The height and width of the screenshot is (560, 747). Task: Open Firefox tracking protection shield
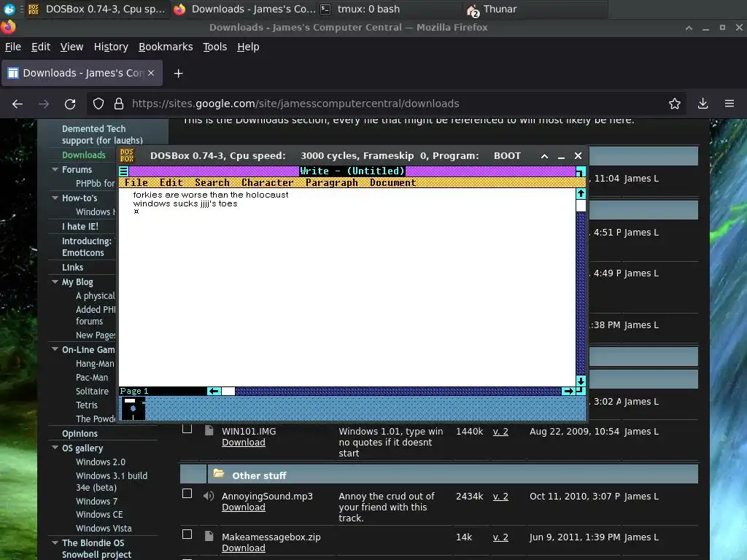click(x=98, y=104)
